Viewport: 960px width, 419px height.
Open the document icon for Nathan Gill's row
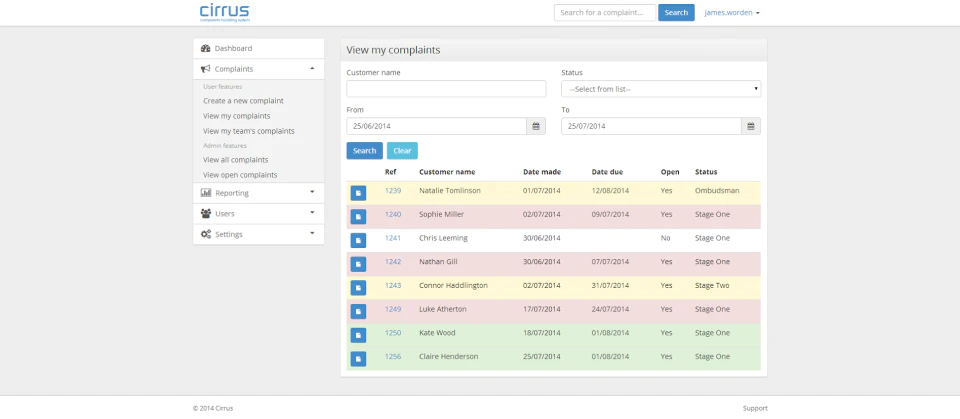(358, 264)
